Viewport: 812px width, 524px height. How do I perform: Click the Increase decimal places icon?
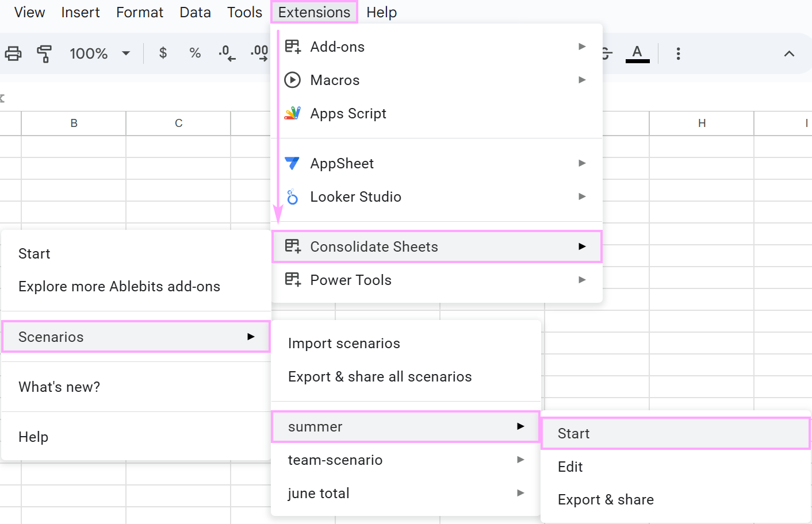click(x=259, y=53)
